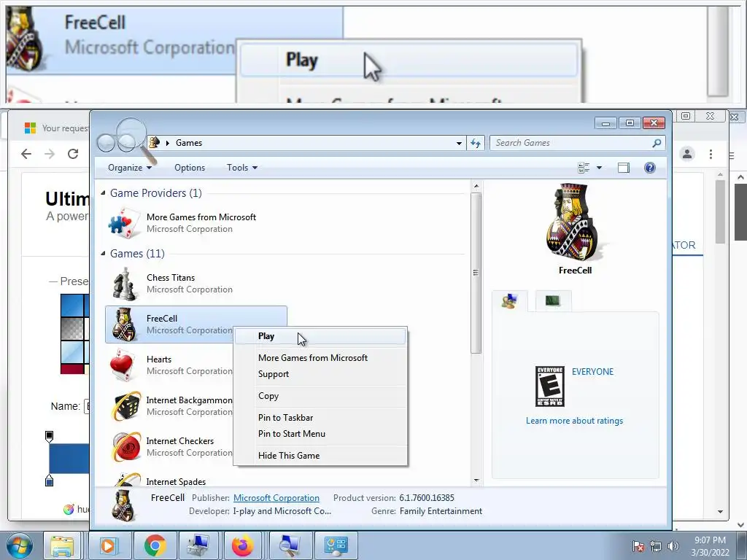Open Firefox from the taskbar
This screenshot has width=747, height=560.
click(243, 545)
